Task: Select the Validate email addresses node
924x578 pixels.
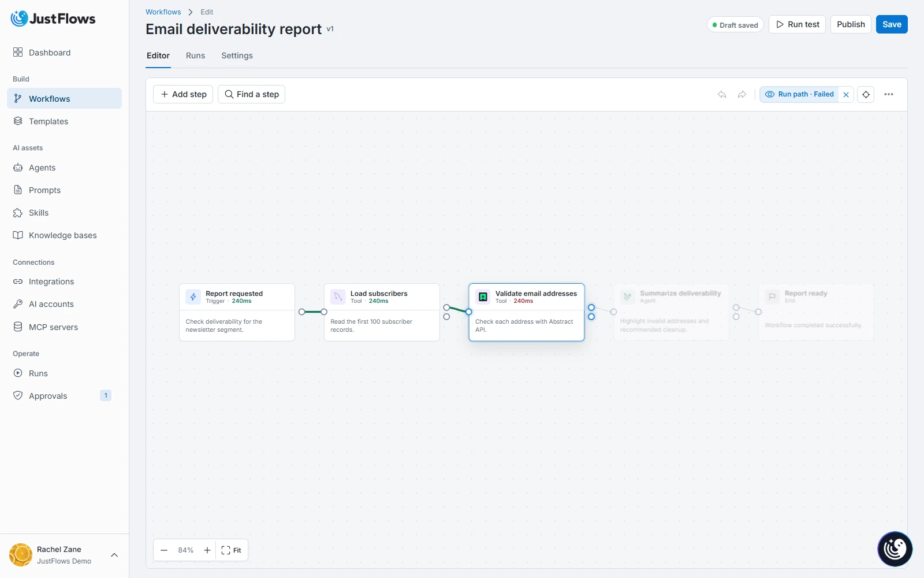Action: pos(527,312)
